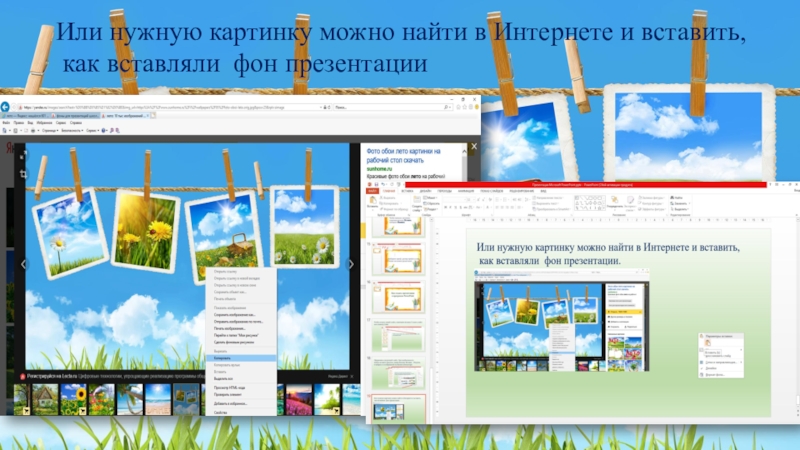Click the paste option icon in paste popup

708,343
